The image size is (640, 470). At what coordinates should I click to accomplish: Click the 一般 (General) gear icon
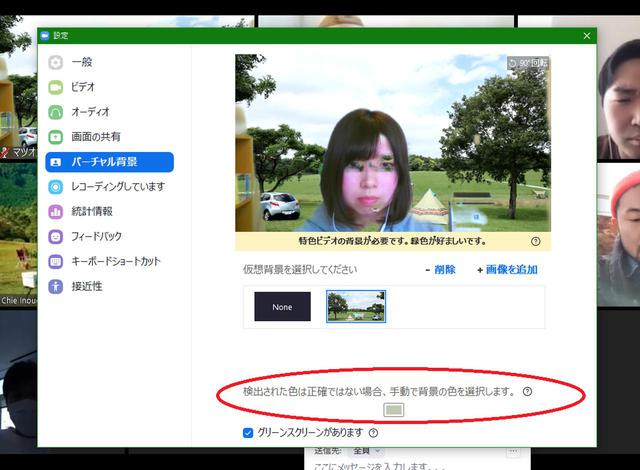[x=56, y=62]
